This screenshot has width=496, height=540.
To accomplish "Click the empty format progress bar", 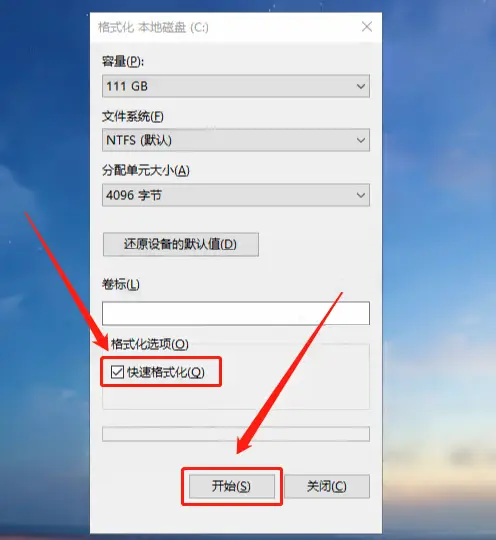I will (x=236, y=434).
